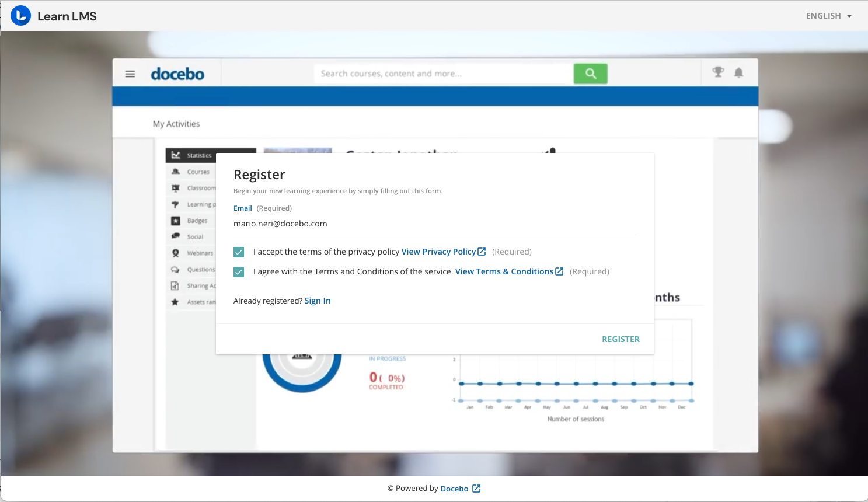Uncheck the Terms and Conditions checkbox
Image resolution: width=868 pixels, height=502 pixels.
(239, 272)
